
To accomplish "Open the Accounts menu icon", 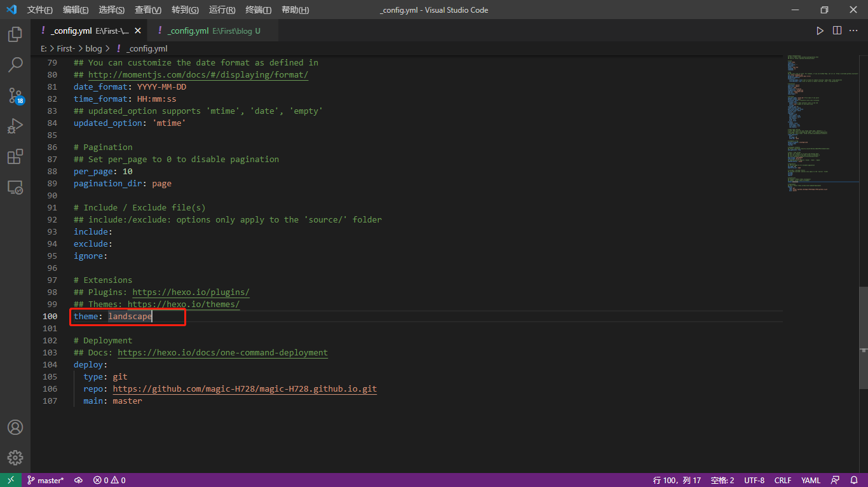I will coord(15,427).
